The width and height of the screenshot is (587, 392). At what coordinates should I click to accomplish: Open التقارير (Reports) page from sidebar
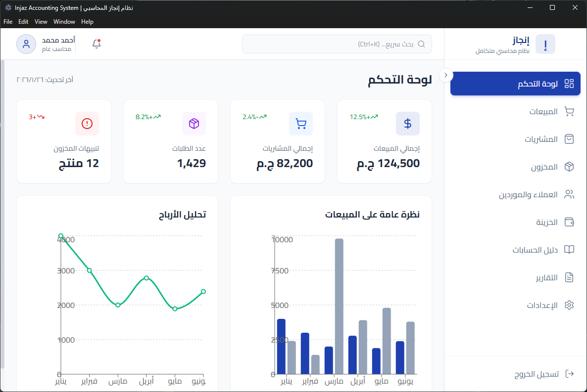coord(546,278)
